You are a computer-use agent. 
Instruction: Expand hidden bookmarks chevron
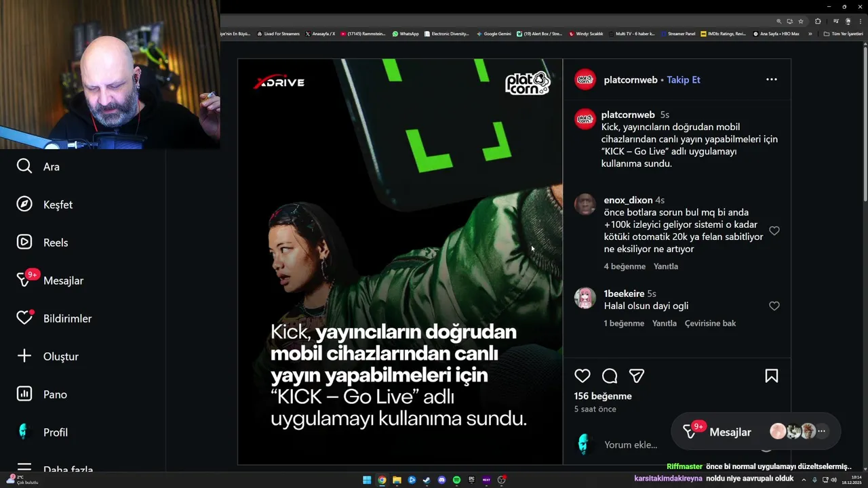point(810,33)
